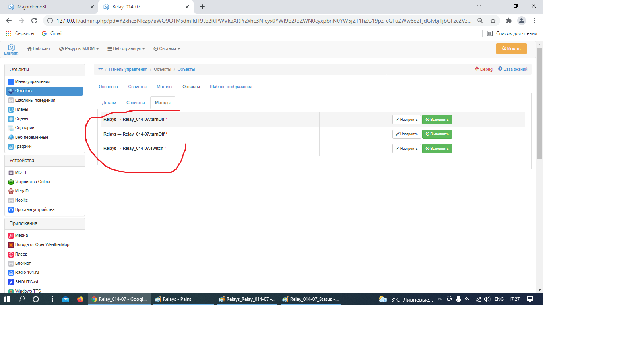This screenshot has width=644, height=341.
Task: Bookmark this page with the star icon
Action: 493,21
